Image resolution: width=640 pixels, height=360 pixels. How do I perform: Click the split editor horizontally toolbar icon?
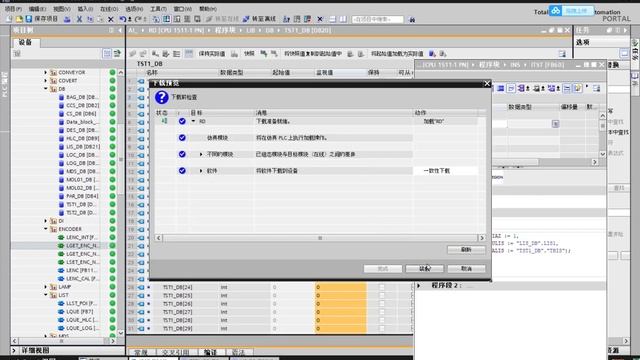(x=333, y=19)
